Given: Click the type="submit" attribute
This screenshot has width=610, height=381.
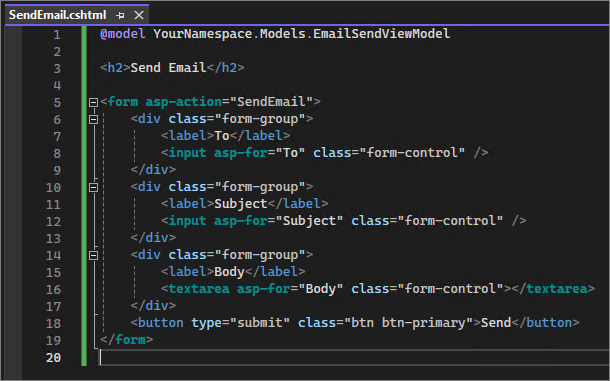Looking at the screenshot, I should (241, 323).
